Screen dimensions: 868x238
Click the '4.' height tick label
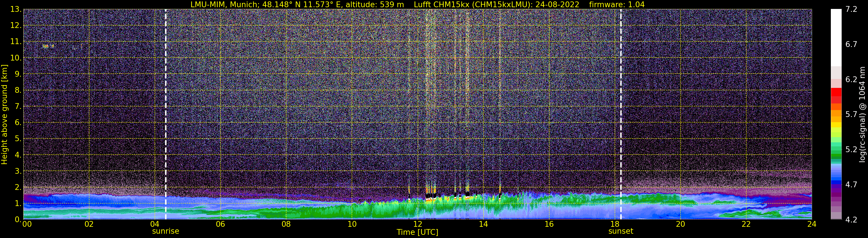18,155
